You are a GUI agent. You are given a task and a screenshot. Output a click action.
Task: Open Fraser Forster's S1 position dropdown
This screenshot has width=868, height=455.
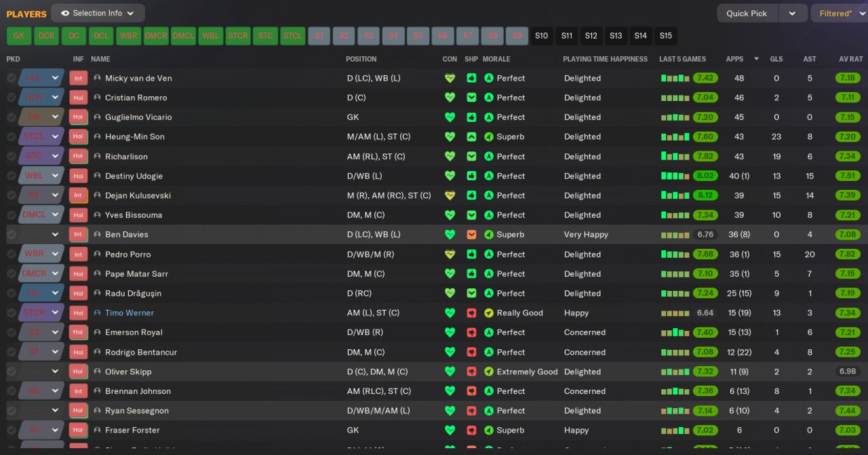tap(41, 430)
